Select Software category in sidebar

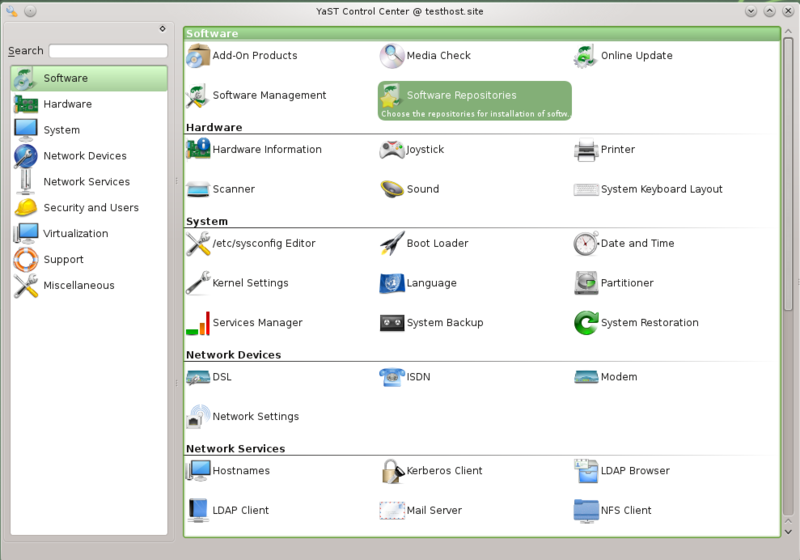pos(89,79)
